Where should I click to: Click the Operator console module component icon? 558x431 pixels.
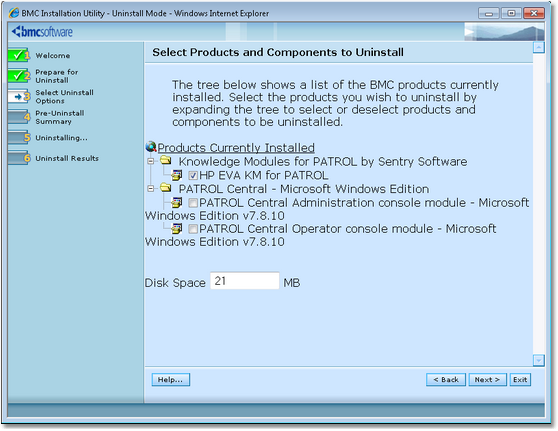pyautogui.click(x=177, y=228)
